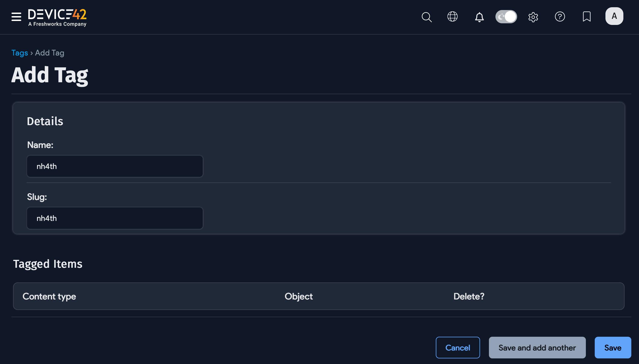The width and height of the screenshot is (639, 364).
Task: Click Save and add another
Action: pyautogui.click(x=537, y=347)
